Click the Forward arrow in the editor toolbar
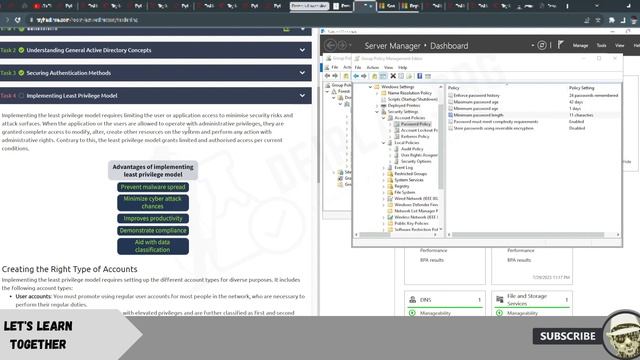 tap(364, 76)
